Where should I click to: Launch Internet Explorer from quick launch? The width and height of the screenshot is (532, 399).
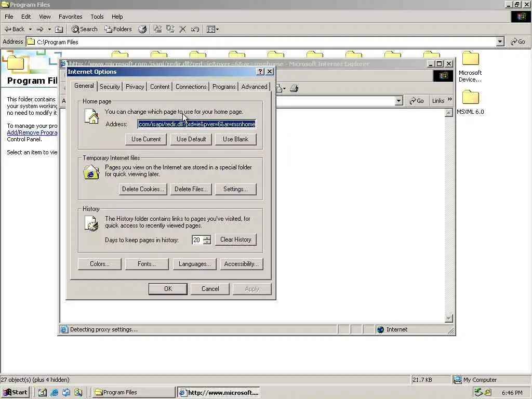click(54, 392)
